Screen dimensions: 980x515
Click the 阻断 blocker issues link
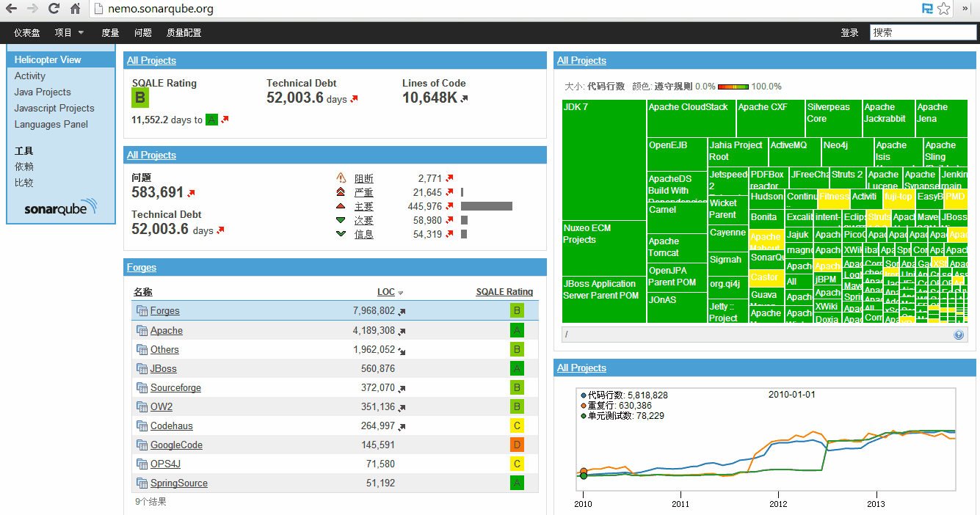coord(364,178)
